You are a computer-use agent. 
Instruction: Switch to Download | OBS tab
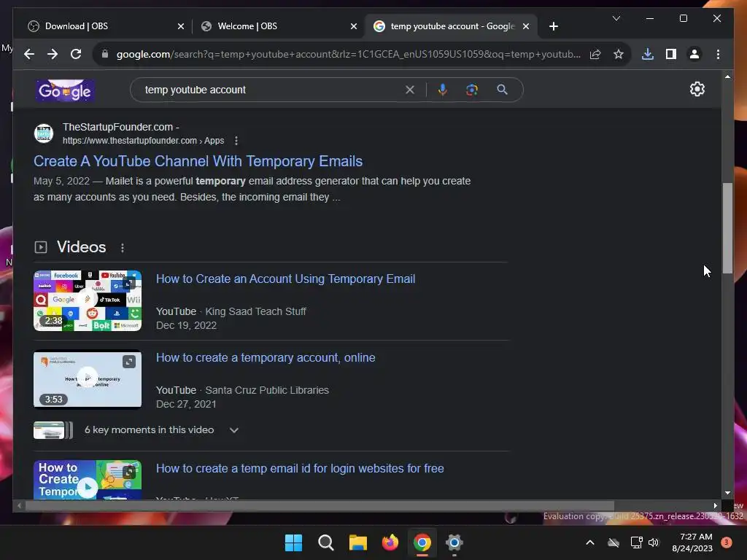(106, 26)
